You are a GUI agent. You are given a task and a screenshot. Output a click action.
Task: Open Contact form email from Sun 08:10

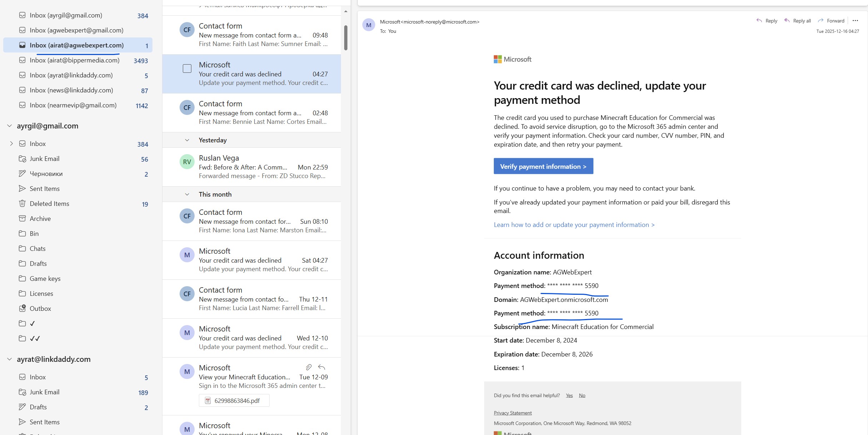[x=251, y=221]
